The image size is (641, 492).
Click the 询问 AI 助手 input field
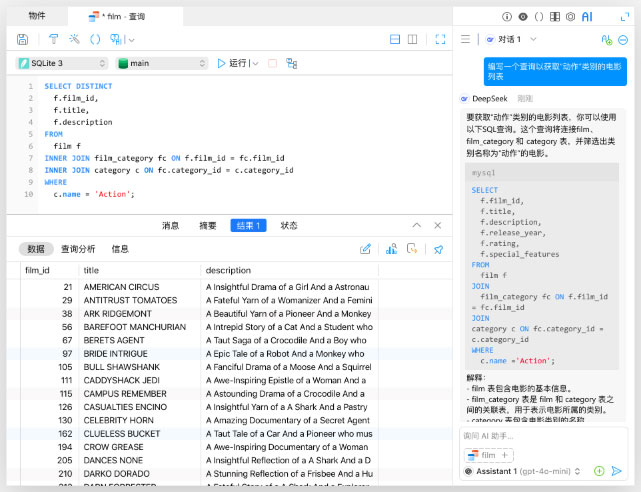point(544,436)
